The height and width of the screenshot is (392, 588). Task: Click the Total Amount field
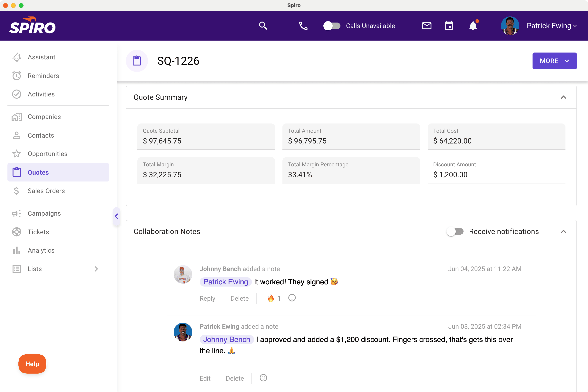351,136
